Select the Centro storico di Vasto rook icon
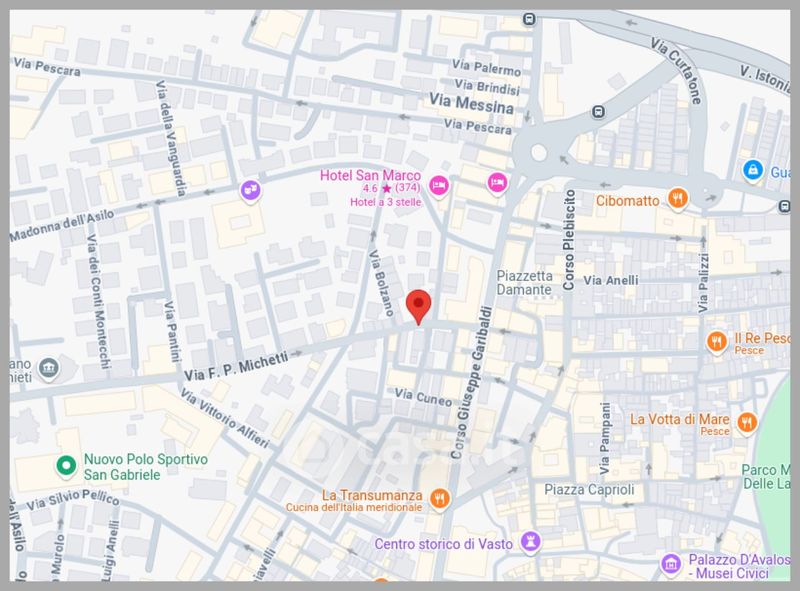 point(530,542)
